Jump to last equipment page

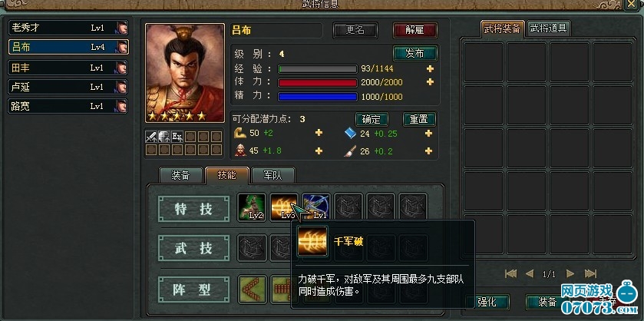coord(590,273)
